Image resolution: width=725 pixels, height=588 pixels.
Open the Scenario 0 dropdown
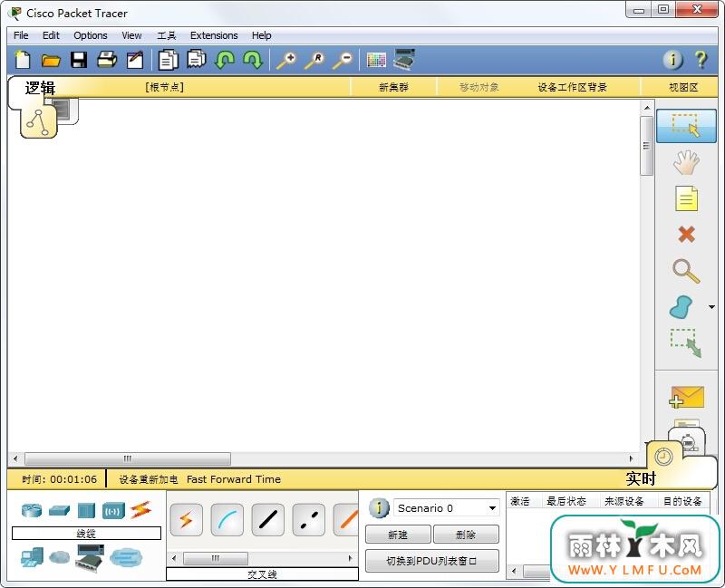click(x=447, y=508)
